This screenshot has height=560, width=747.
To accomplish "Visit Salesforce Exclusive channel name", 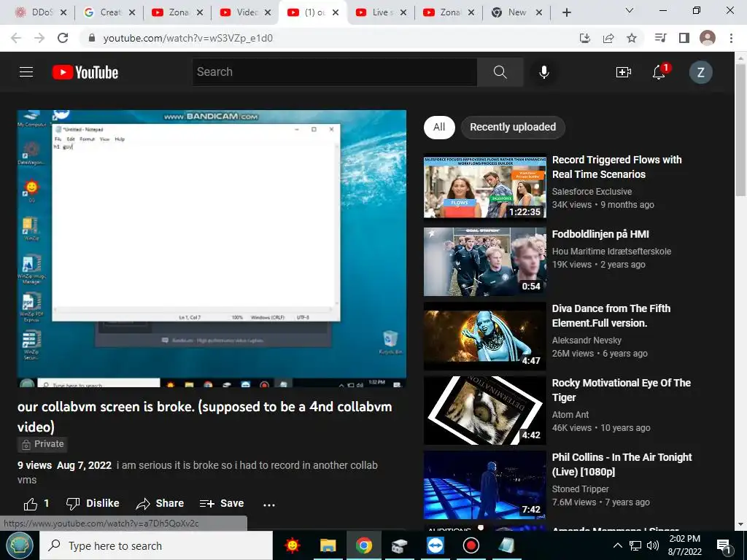I will (592, 192).
